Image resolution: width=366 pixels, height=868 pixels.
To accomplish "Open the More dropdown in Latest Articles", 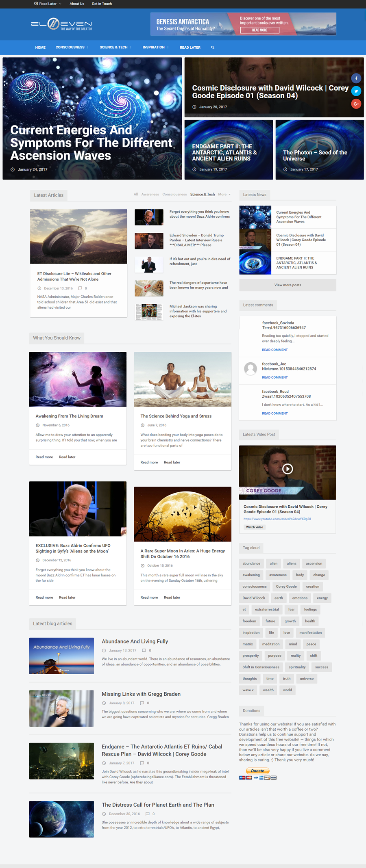I will 224,195.
